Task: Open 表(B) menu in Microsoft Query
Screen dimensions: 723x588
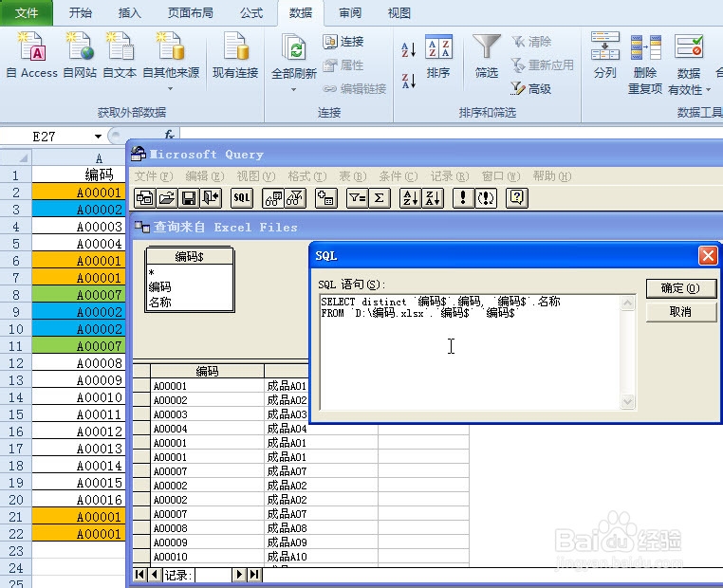Action: click(x=353, y=176)
